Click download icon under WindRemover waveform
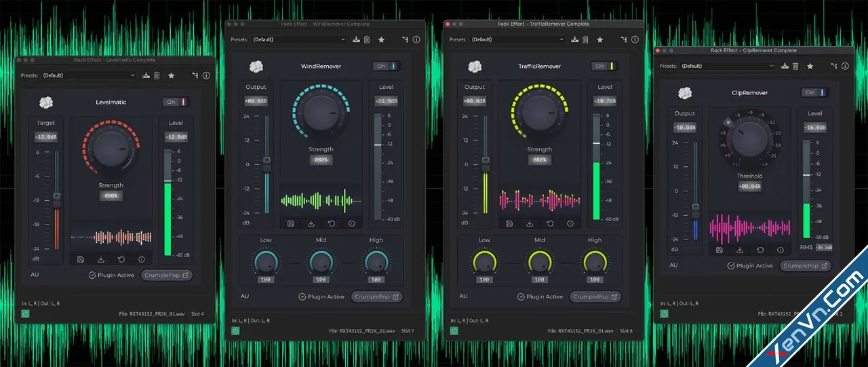Viewport: 868px width, 367px height. pyautogui.click(x=311, y=223)
